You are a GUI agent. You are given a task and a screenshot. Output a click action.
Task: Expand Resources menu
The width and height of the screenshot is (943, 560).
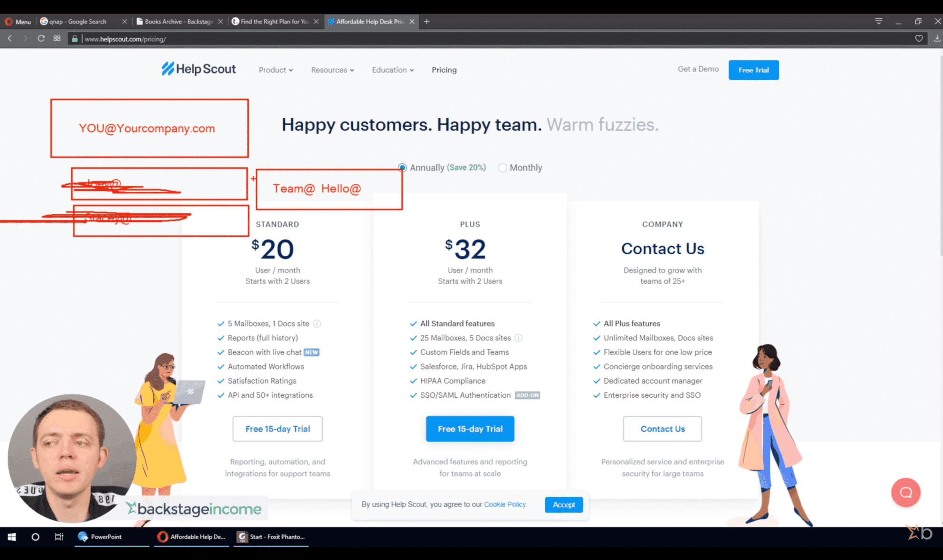(x=333, y=70)
